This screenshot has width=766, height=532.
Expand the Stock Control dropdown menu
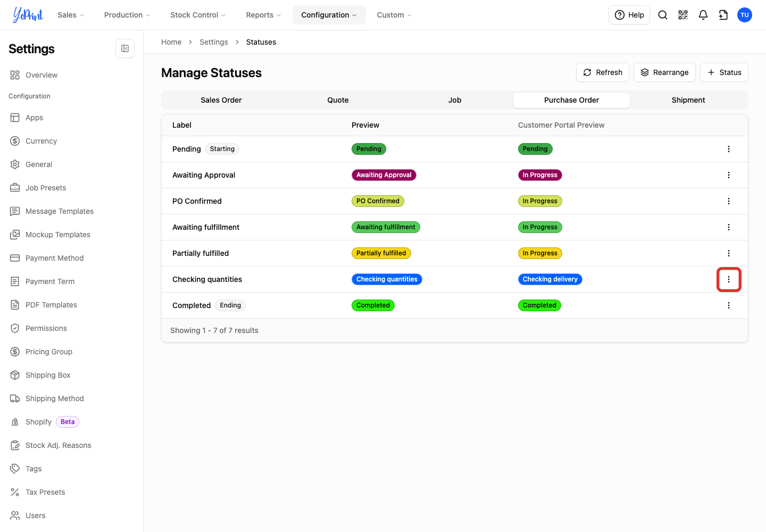tap(198, 15)
